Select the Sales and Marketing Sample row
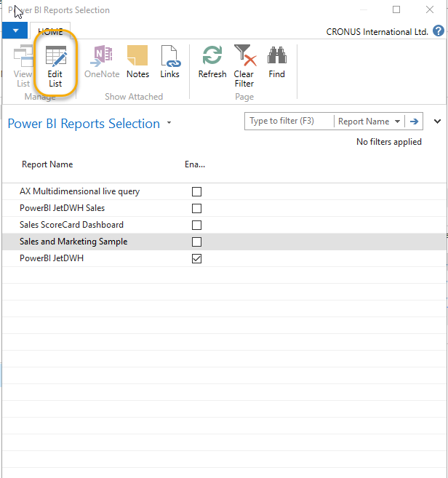 tap(224, 242)
